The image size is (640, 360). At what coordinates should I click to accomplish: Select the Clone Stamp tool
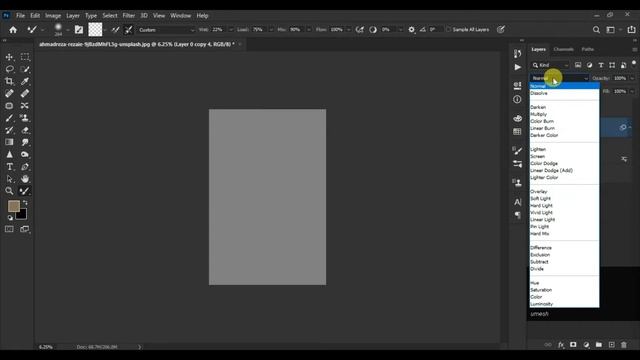pyautogui.click(x=25, y=118)
